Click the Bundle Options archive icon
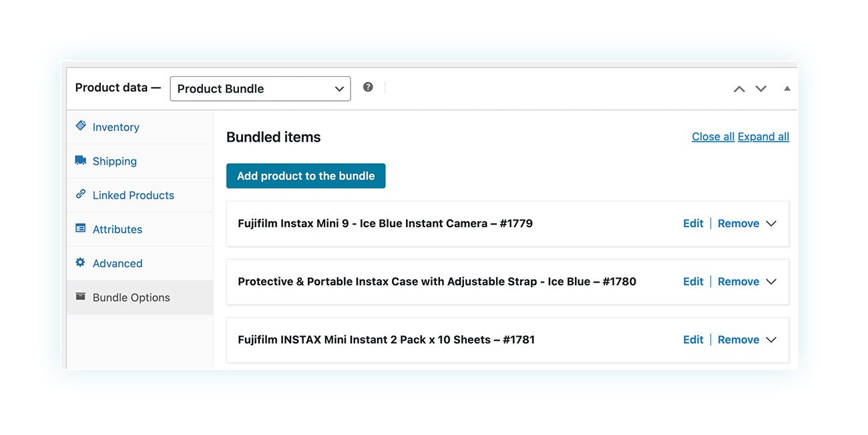The height and width of the screenshot is (435, 868). [81, 296]
